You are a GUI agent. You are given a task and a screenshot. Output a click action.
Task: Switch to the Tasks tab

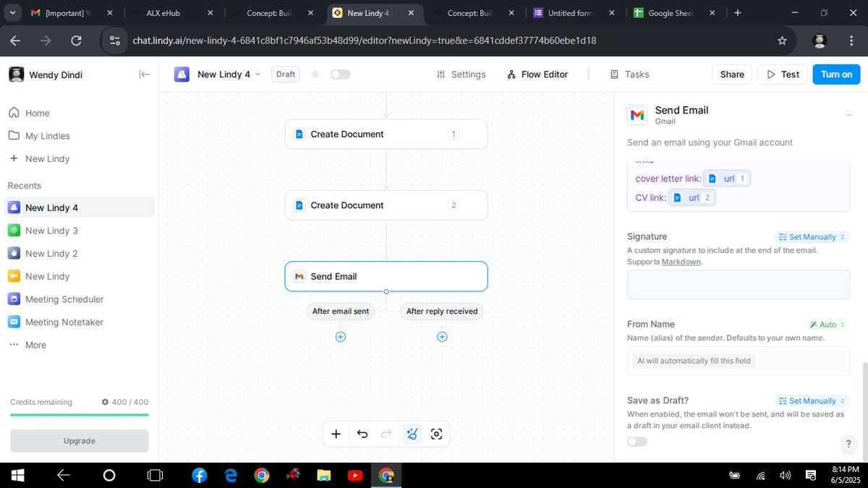coord(629,74)
